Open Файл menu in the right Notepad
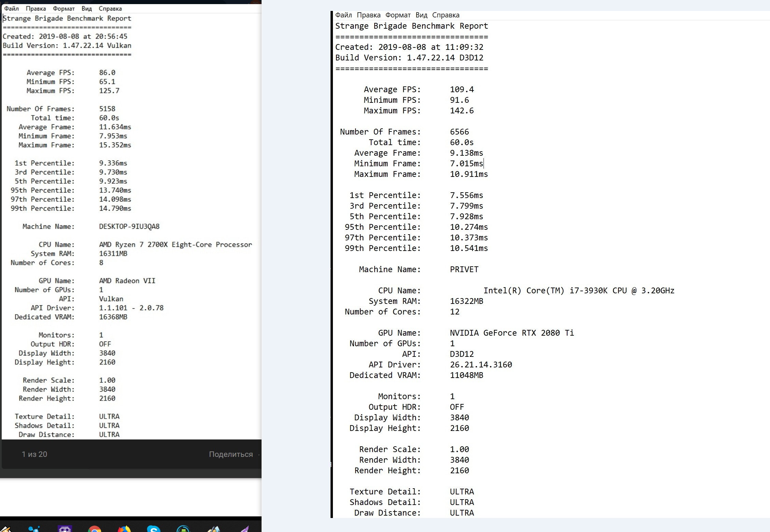Image resolution: width=770 pixels, height=532 pixels. tap(343, 15)
